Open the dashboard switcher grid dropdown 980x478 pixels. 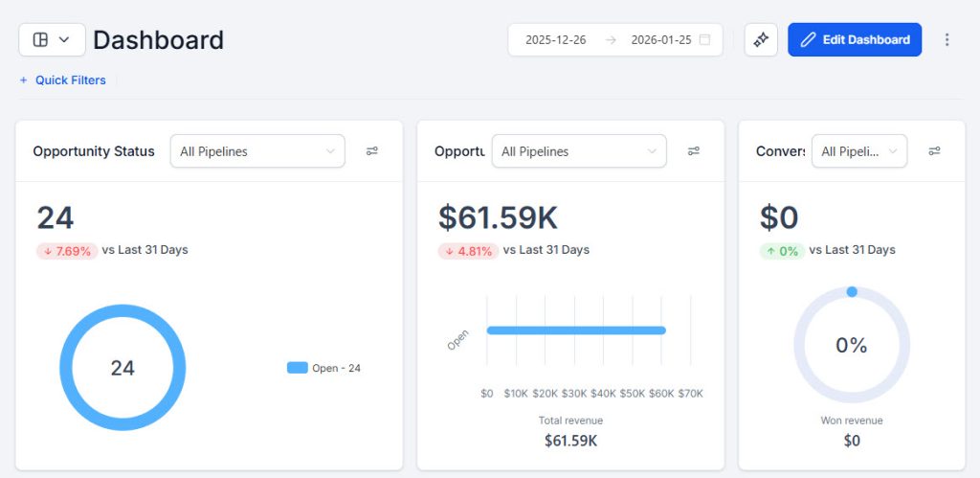click(52, 39)
